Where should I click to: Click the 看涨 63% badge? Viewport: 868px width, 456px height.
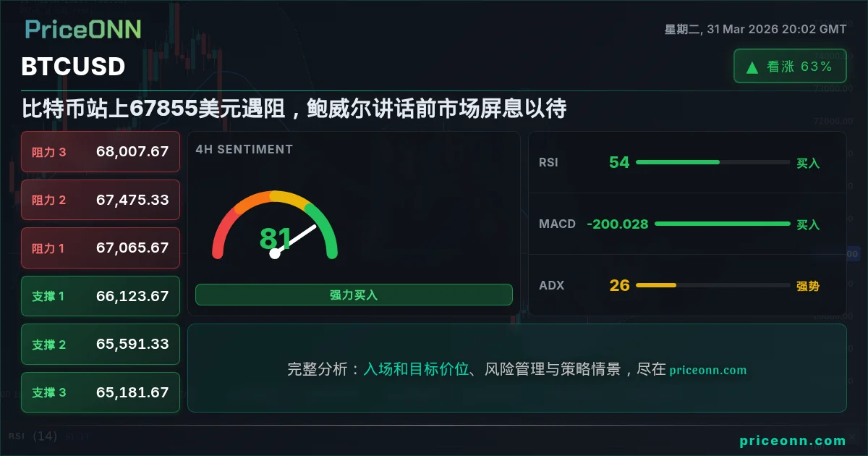pyautogui.click(x=790, y=67)
